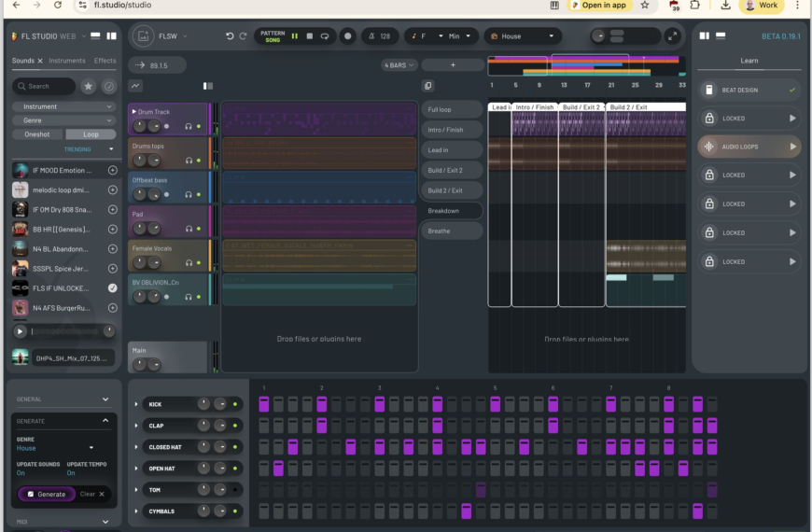Viewport: 812px width, 532px height.
Task: Click the round record button
Action: coord(348,36)
